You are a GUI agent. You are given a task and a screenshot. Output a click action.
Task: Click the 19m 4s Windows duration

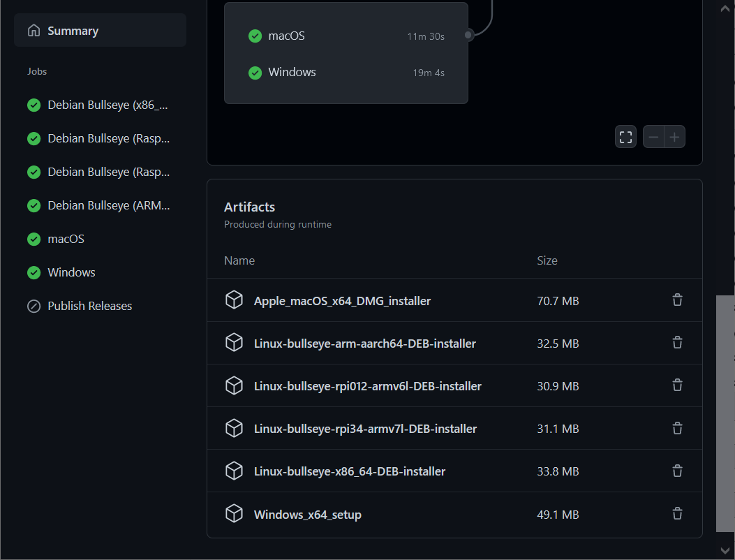[x=429, y=73]
